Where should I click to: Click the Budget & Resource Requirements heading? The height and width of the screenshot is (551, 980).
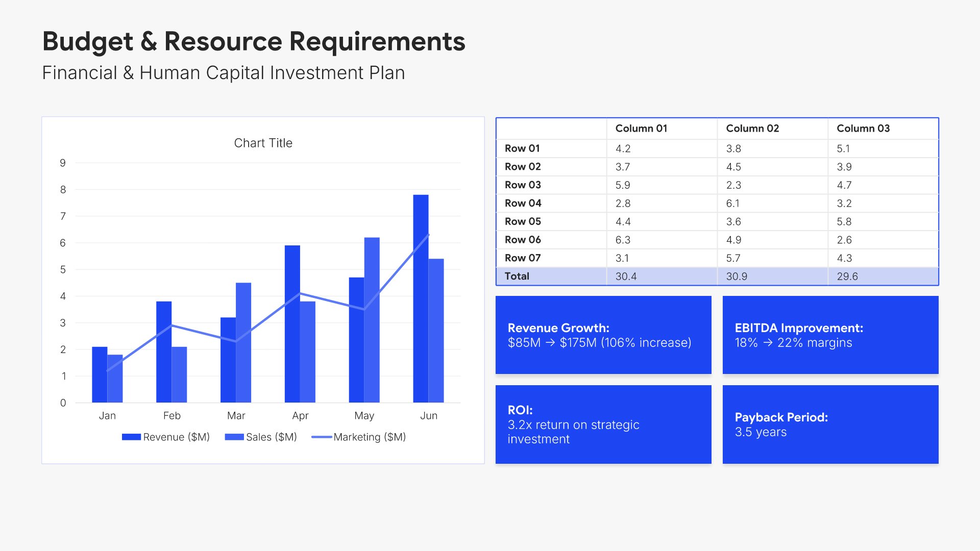pos(254,41)
